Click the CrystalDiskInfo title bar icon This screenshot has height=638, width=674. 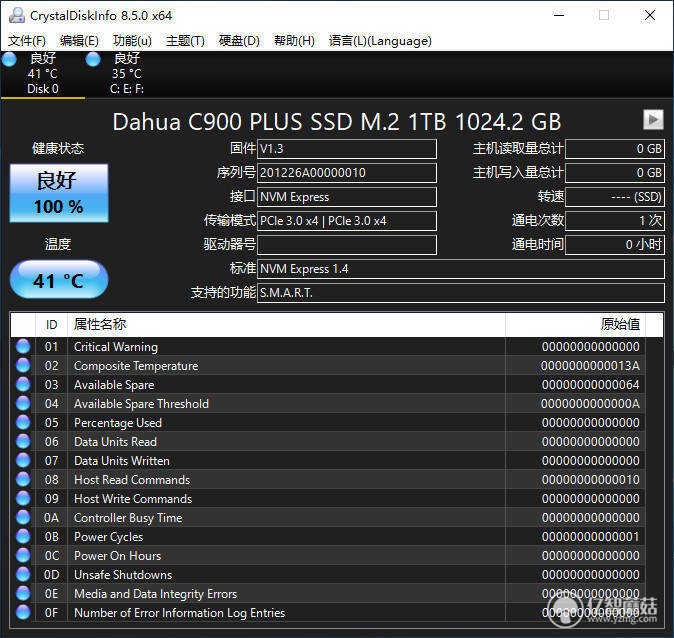click(17, 15)
